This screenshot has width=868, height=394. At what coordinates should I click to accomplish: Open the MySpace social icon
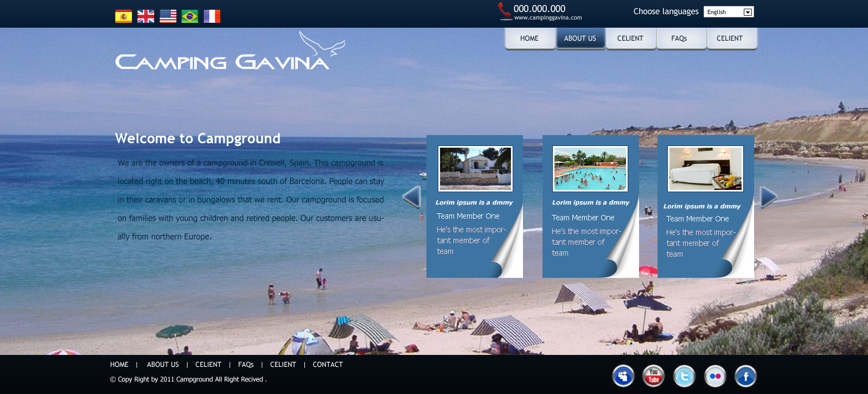(623, 376)
